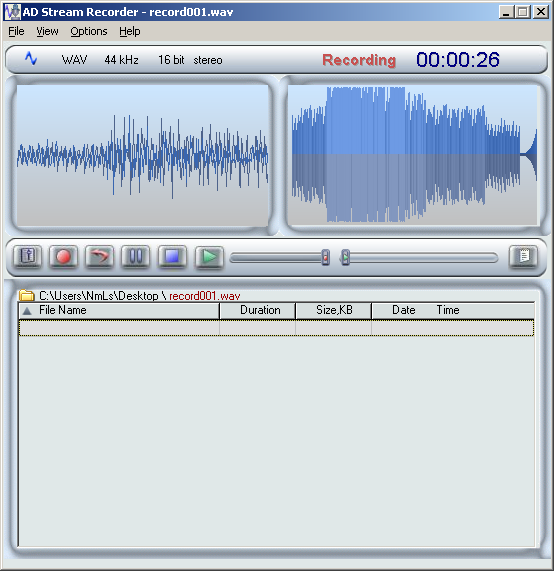This screenshot has height=571, width=554.
Task: Click the playback position slider handle
Action: point(345,257)
